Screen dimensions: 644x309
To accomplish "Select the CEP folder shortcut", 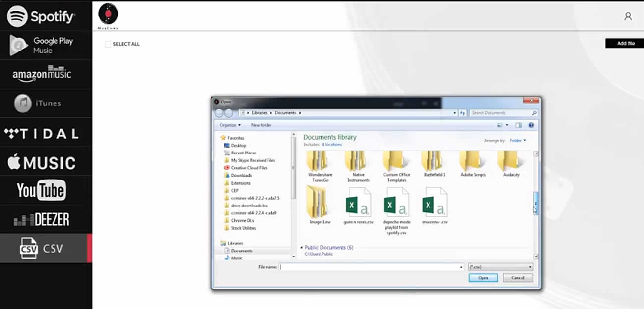I will click(x=231, y=190).
